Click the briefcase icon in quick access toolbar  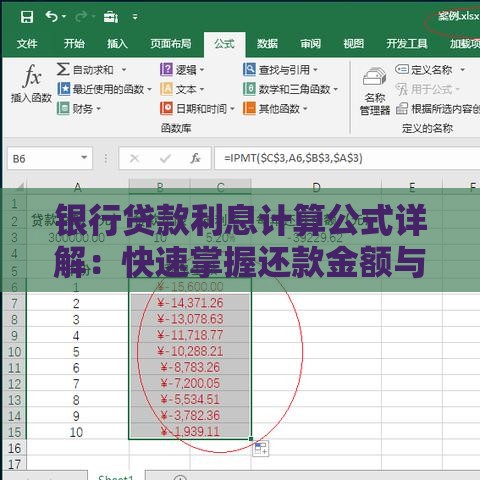(110, 16)
